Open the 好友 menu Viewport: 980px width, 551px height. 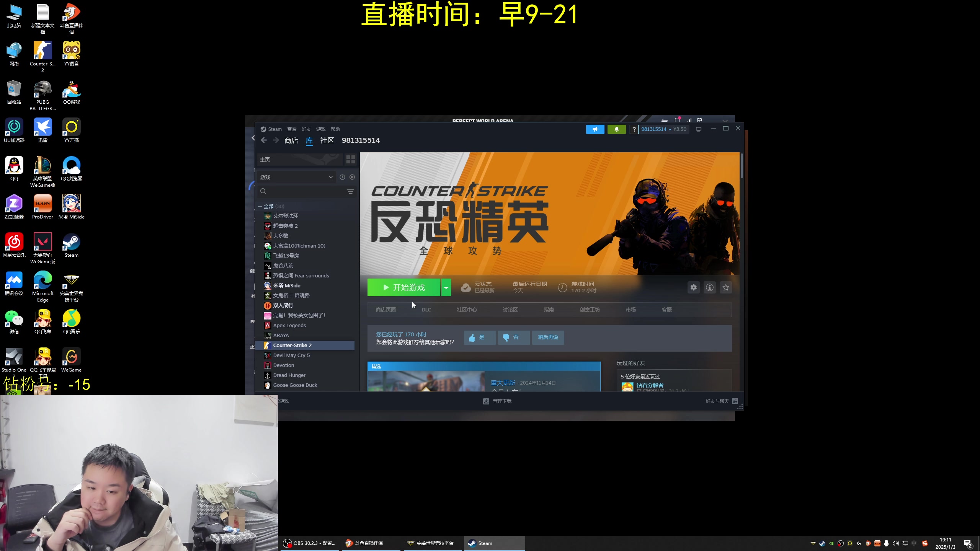[306, 129]
